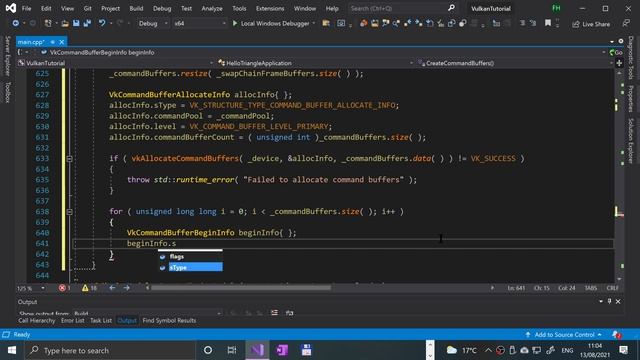This screenshot has width=640, height=360.
Task: Click the Save All icon
Action: coord(87,24)
